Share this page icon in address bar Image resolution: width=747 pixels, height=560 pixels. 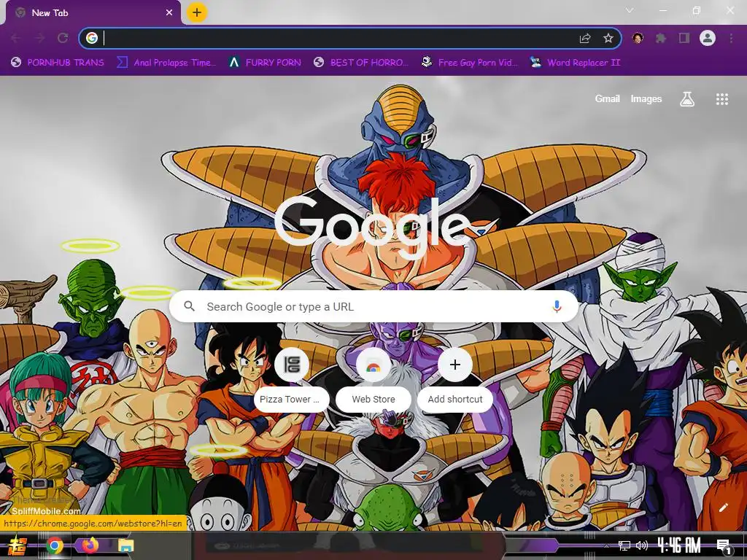pos(585,38)
